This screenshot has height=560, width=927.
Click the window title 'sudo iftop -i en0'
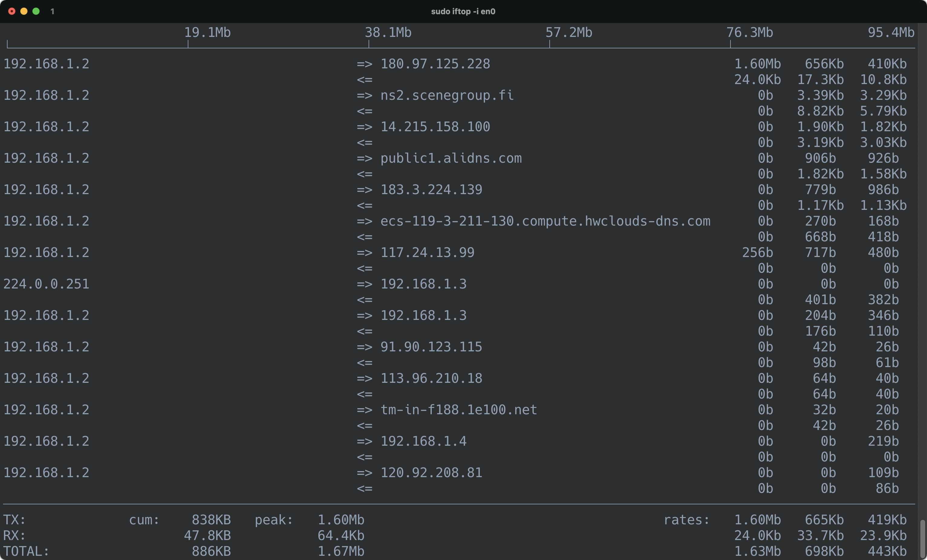[463, 12]
